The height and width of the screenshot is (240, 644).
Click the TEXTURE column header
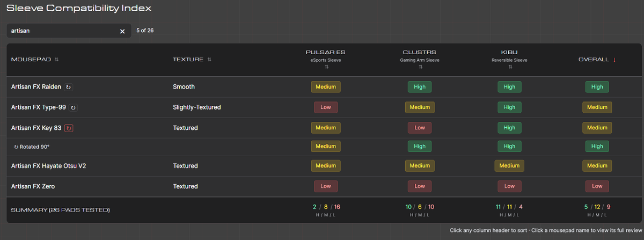coord(188,60)
